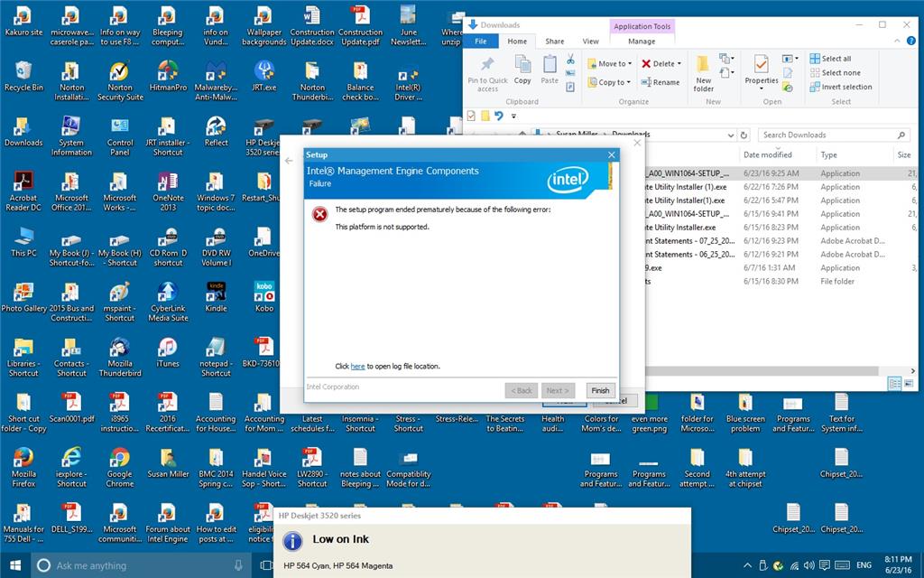Viewport: 924px width, 578px height.
Task: Click the Cut scissors icon in ribbon
Action: 570,59
